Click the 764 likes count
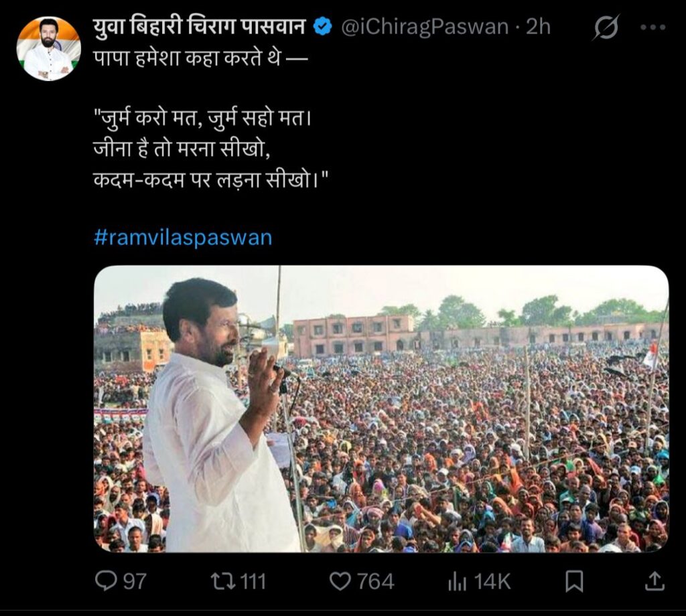This screenshot has height=616, width=686. [375, 581]
